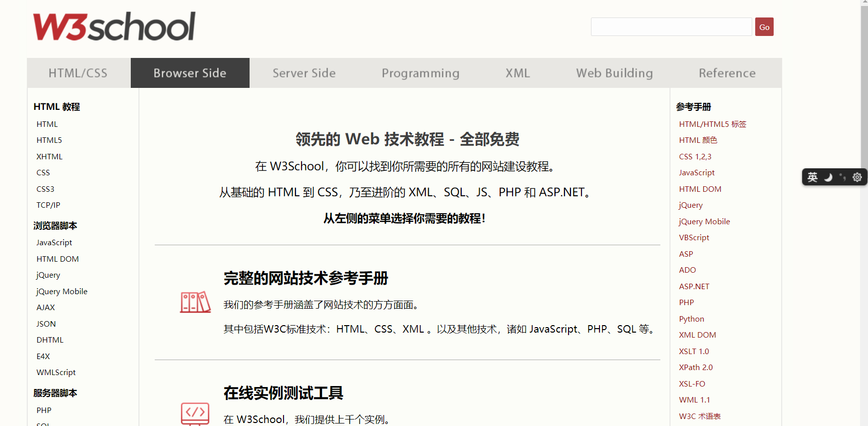Open the ADO reference link
The width and height of the screenshot is (868, 426).
coord(687,270)
